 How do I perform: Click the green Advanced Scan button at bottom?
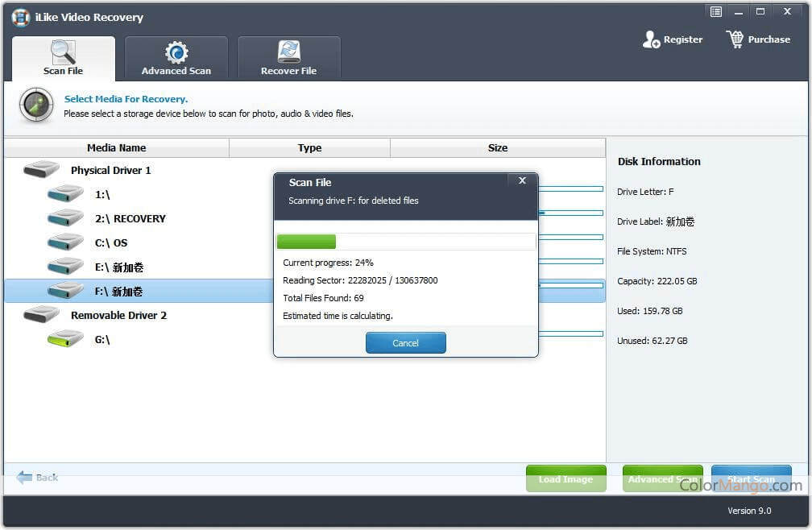pyautogui.click(x=663, y=478)
